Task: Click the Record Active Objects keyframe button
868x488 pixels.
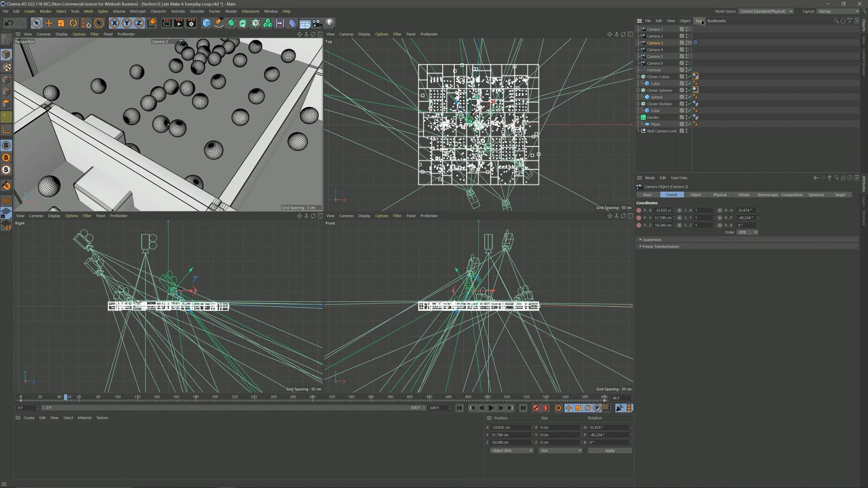Action: point(536,408)
